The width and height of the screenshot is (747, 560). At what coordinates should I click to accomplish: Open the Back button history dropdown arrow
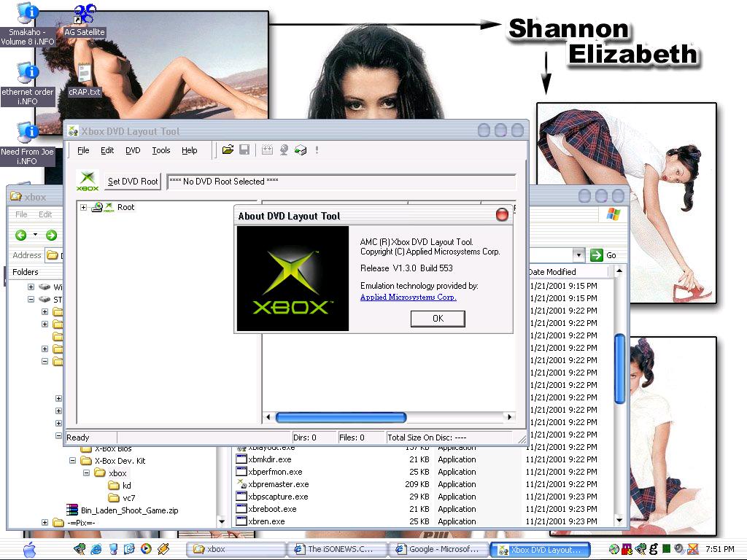coord(35,235)
